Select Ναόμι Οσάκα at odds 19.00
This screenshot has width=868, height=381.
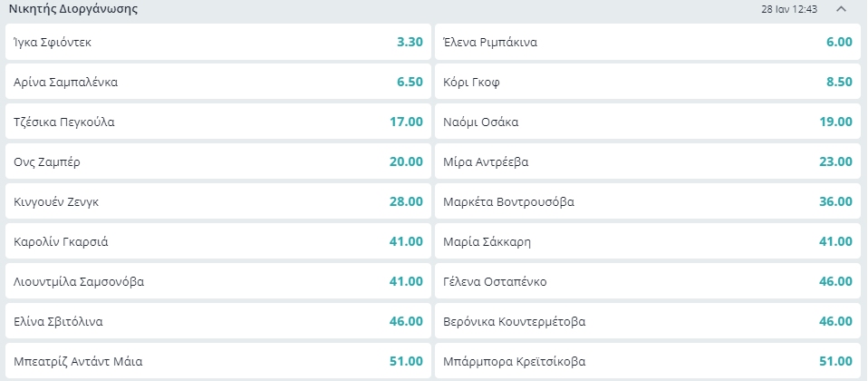(x=647, y=122)
